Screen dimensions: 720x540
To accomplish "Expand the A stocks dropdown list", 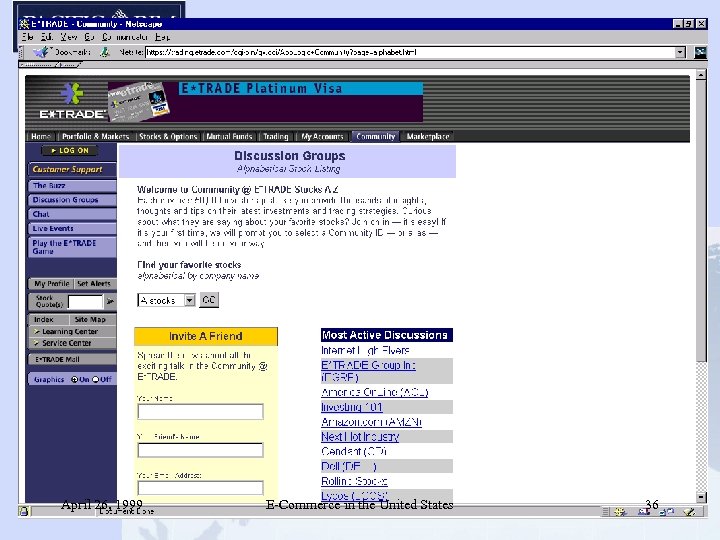I will (189, 300).
